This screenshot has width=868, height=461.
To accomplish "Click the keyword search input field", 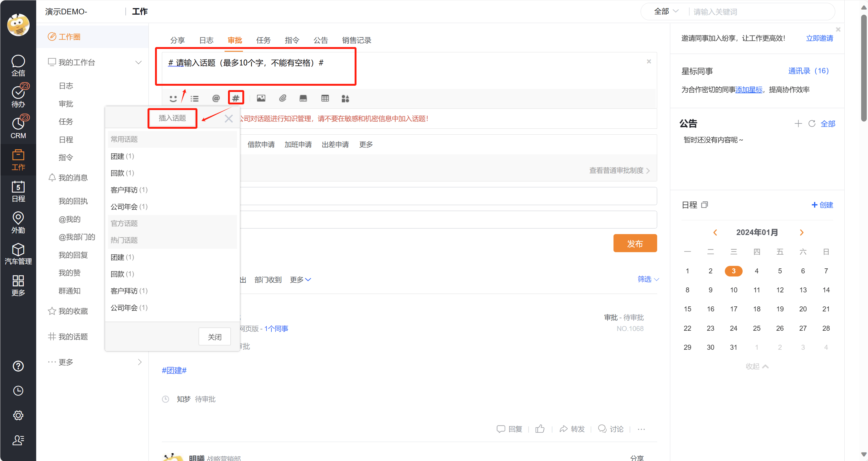I will pos(758,12).
